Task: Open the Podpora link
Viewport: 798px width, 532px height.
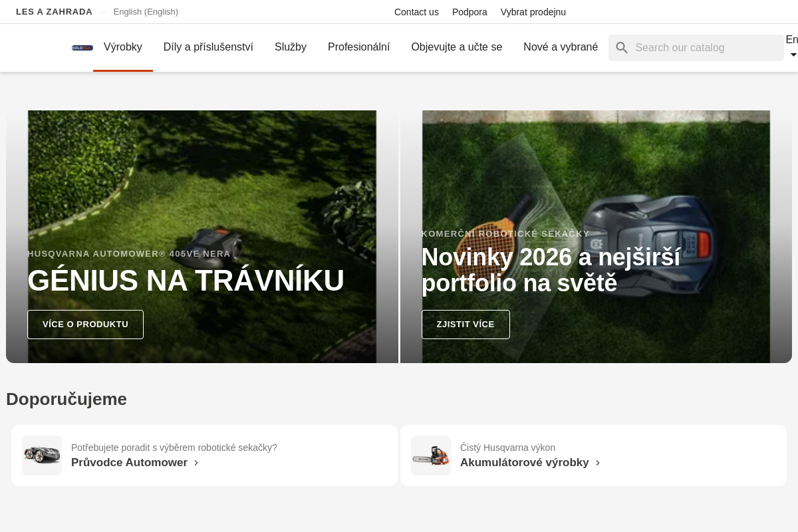Action: [469, 12]
